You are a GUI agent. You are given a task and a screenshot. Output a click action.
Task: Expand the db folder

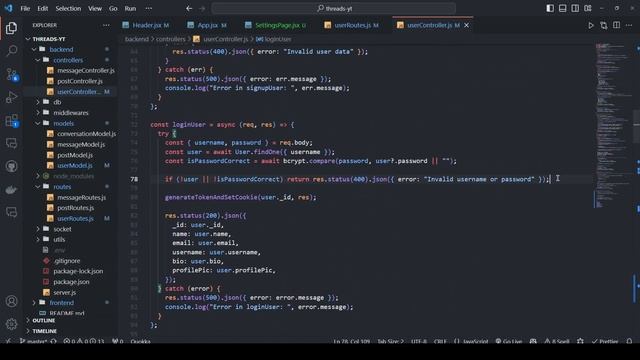pyautogui.click(x=57, y=102)
